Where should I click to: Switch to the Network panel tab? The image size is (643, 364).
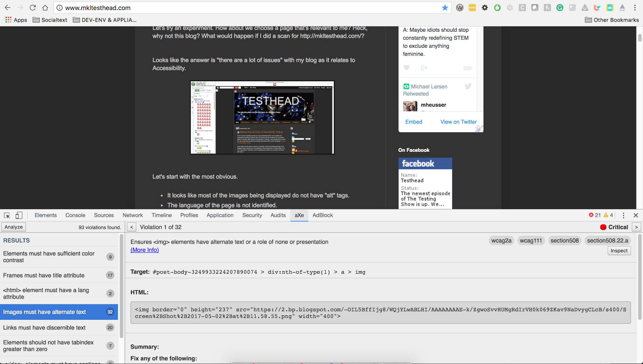click(133, 215)
